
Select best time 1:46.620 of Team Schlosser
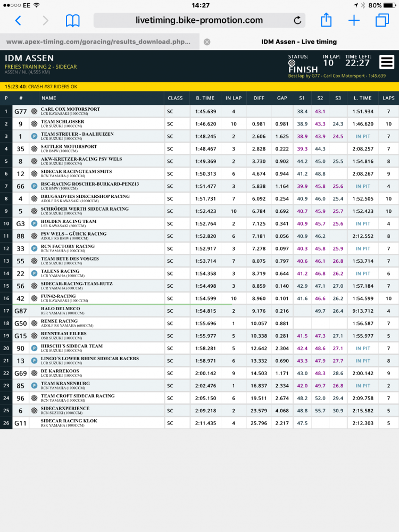click(205, 124)
